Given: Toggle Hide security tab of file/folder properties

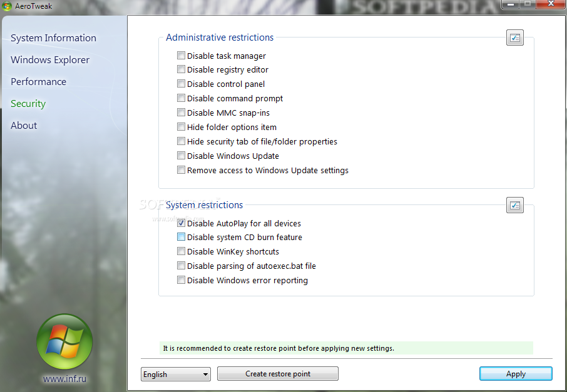Looking at the screenshot, I should pos(181,141).
